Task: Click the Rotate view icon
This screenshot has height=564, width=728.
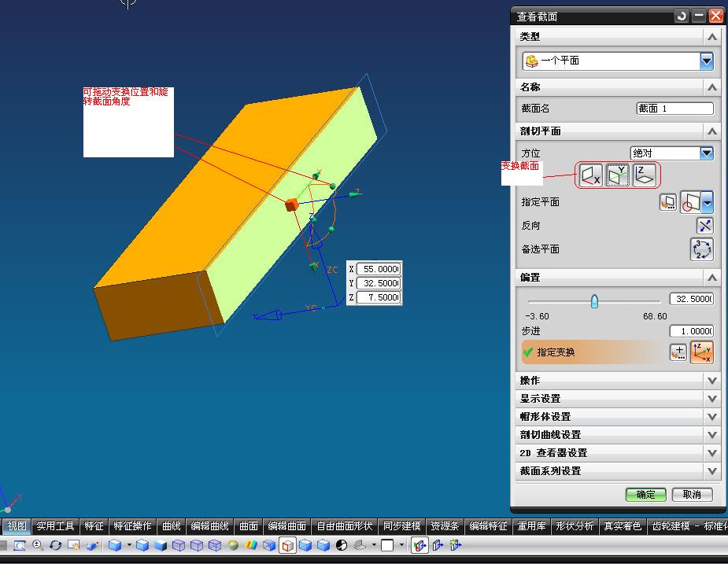Action: coord(56,545)
